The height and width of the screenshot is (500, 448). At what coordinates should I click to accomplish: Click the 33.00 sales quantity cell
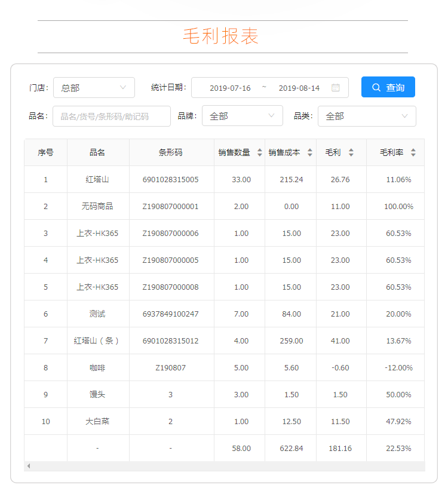coord(240,180)
